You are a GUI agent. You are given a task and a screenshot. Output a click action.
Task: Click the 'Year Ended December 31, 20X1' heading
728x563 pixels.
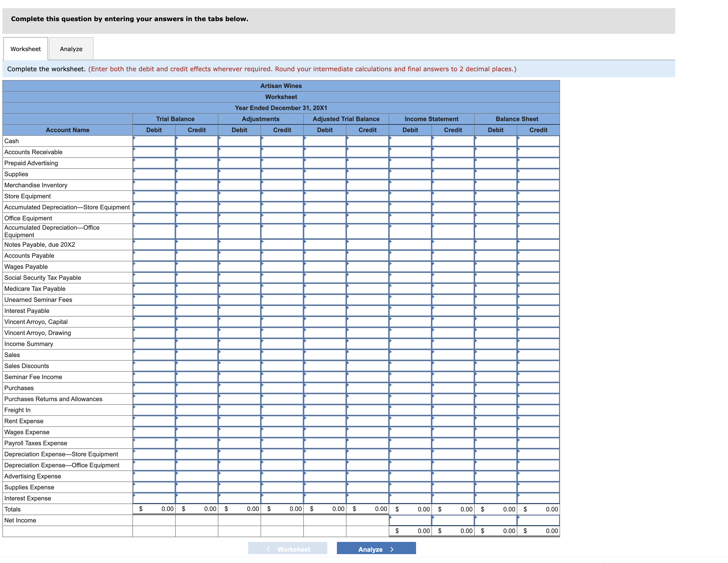pos(281,108)
